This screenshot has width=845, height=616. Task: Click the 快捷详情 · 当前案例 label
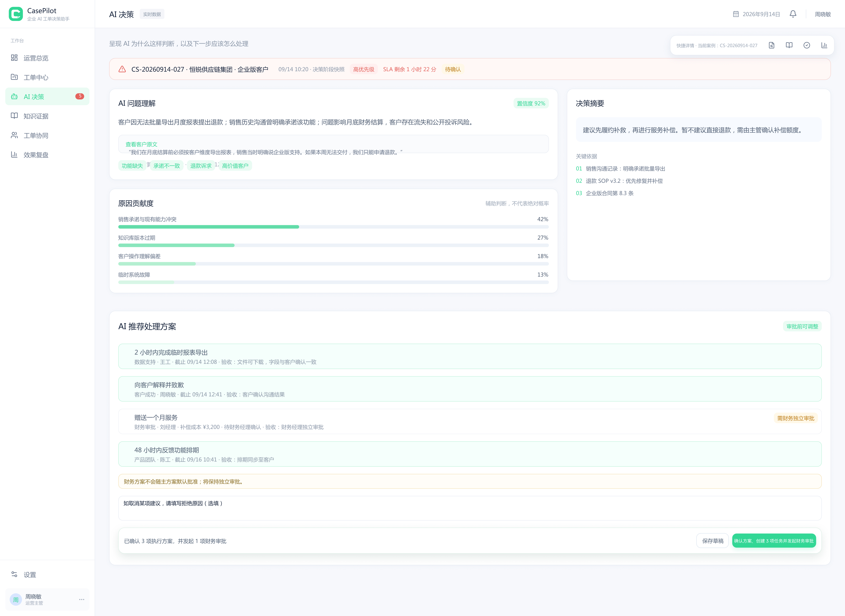(x=717, y=45)
